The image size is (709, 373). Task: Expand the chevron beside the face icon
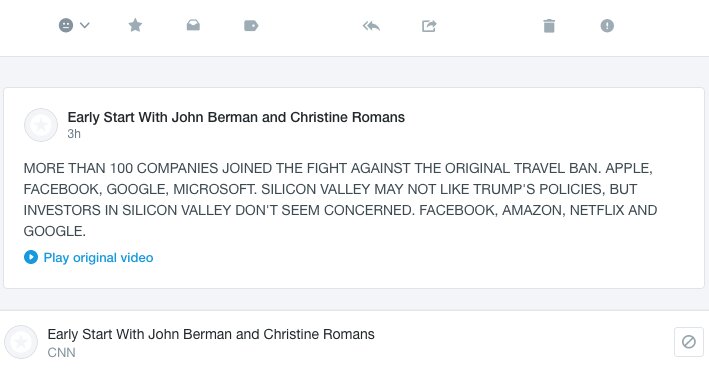click(85, 25)
